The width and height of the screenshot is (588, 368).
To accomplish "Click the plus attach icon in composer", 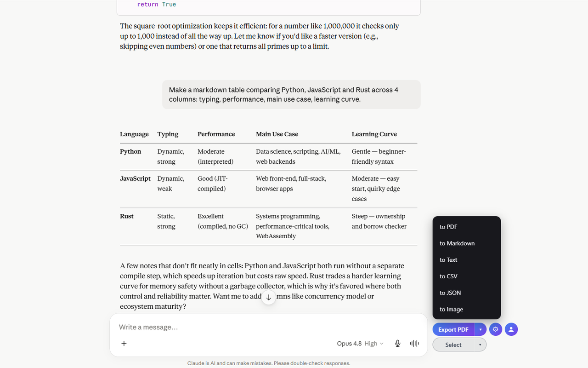I will point(124,343).
